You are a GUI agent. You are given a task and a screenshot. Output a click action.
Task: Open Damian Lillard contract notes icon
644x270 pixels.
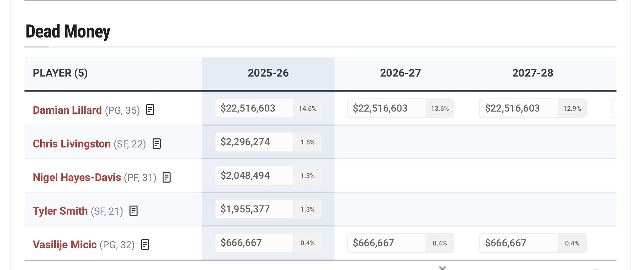(x=150, y=110)
